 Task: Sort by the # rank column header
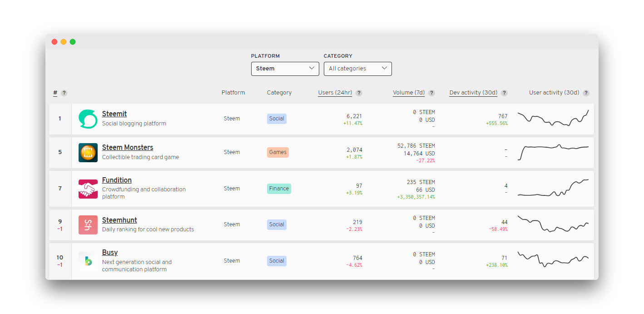[x=55, y=93]
